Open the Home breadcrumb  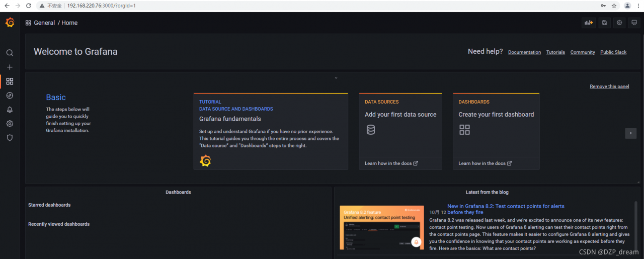(69, 23)
